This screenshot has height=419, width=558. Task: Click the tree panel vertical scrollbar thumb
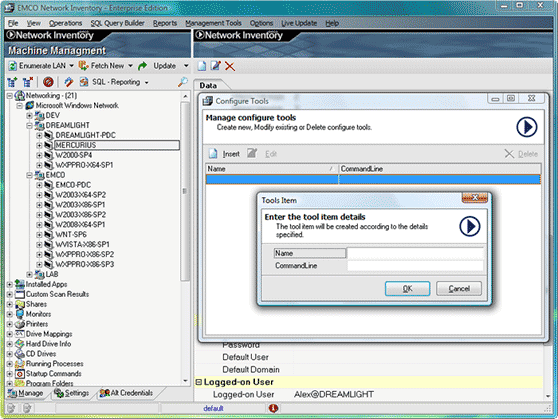point(185,191)
